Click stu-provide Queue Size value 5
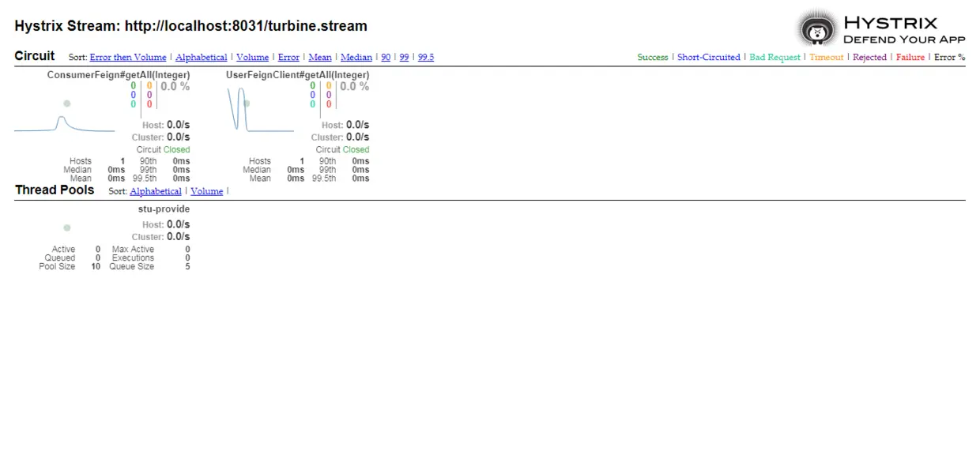Viewport: 980px width, 455px height. [187, 267]
